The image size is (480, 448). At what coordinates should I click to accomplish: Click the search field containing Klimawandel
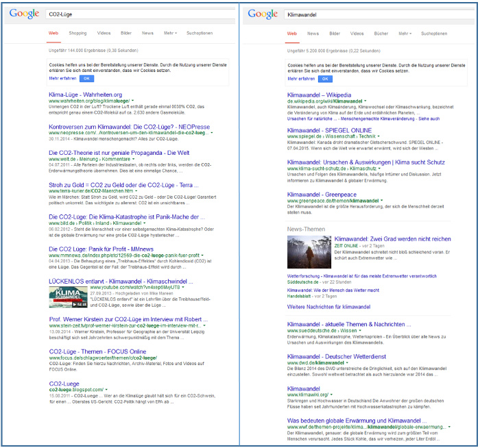pos(377,14)
